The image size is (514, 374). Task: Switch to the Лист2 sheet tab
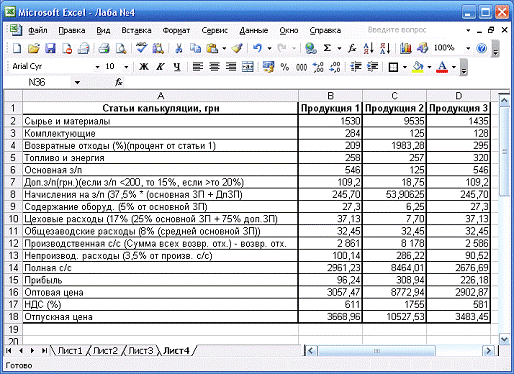pyautogui.click(x=105, y=351)
